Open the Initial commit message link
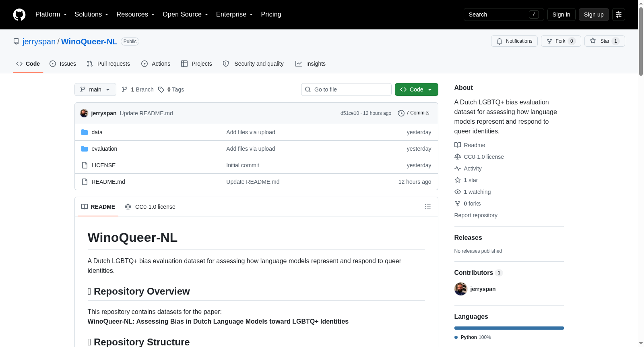Image resolution: width=644 pixels, height=347 pixels. (243, 165)
